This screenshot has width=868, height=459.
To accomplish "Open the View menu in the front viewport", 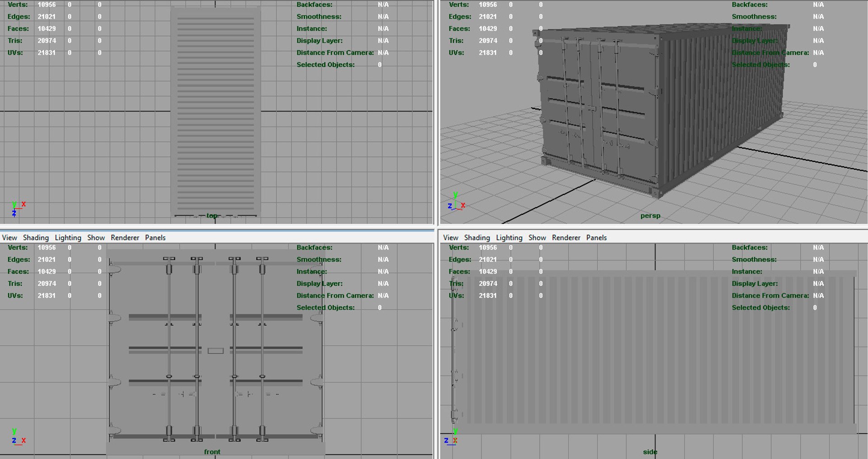I will [9, 237].
